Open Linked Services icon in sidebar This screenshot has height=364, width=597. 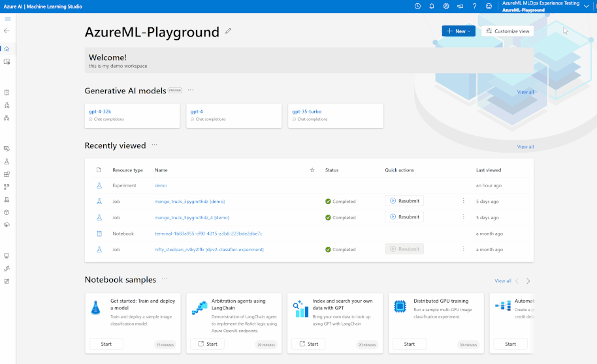coord(7,269)
